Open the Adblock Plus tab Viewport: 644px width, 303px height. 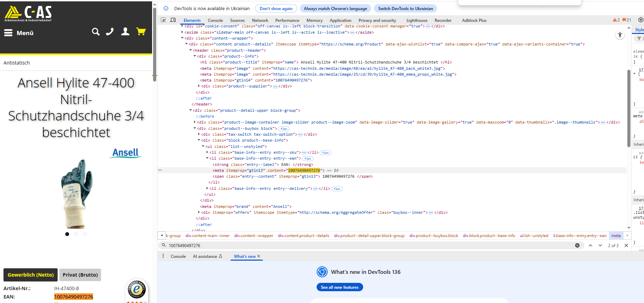[x=474, y=20]
